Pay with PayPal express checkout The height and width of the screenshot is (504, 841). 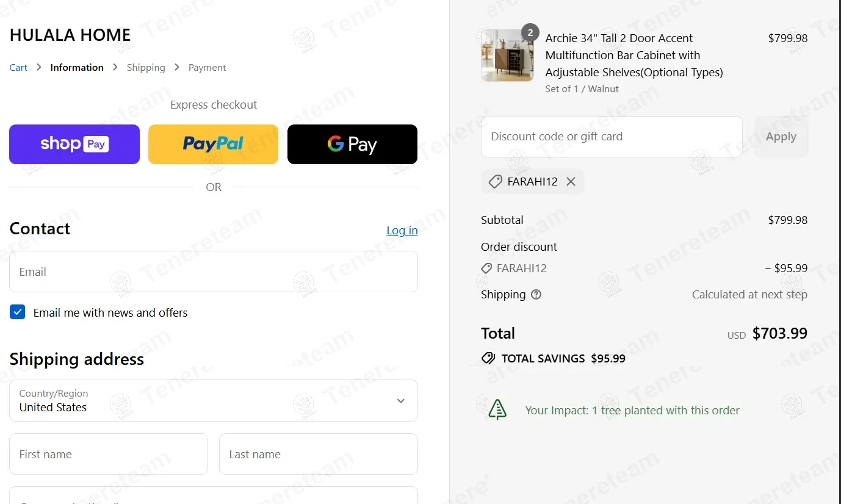point(213,145)
